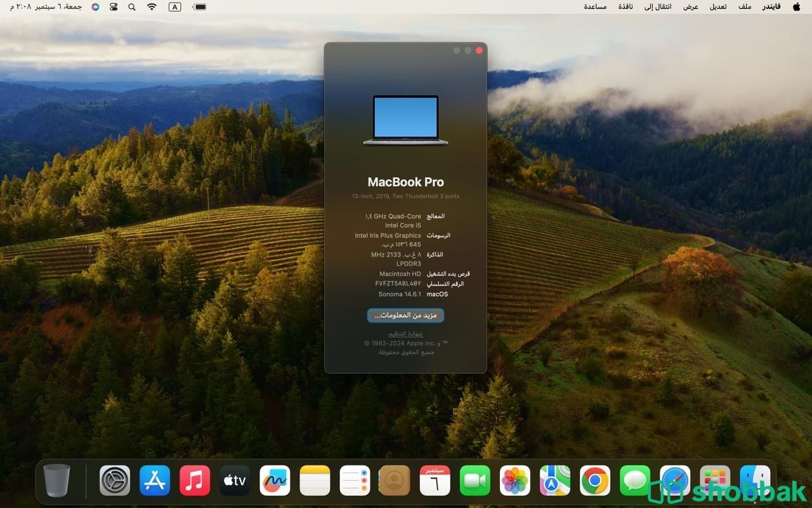Open Calendar showing date ٦ in Dock
This screenshot has width=812, height=508.
(x=435, y=481)
